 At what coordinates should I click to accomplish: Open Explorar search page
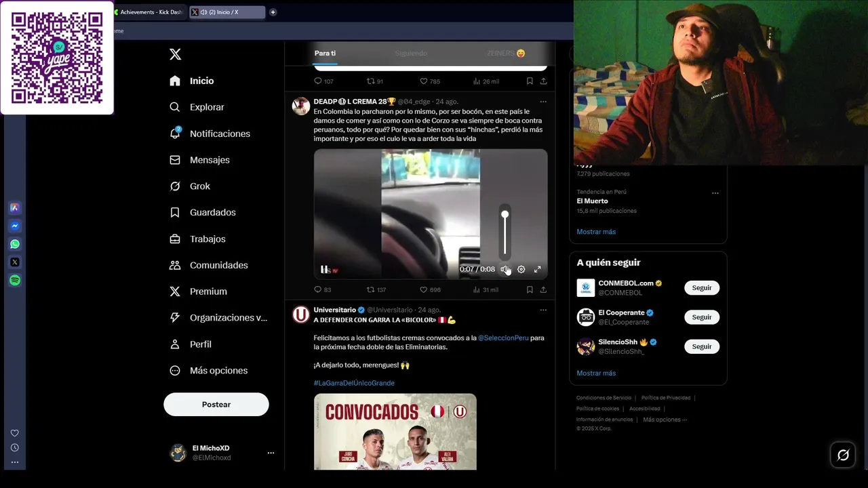(x=197, y=107)
